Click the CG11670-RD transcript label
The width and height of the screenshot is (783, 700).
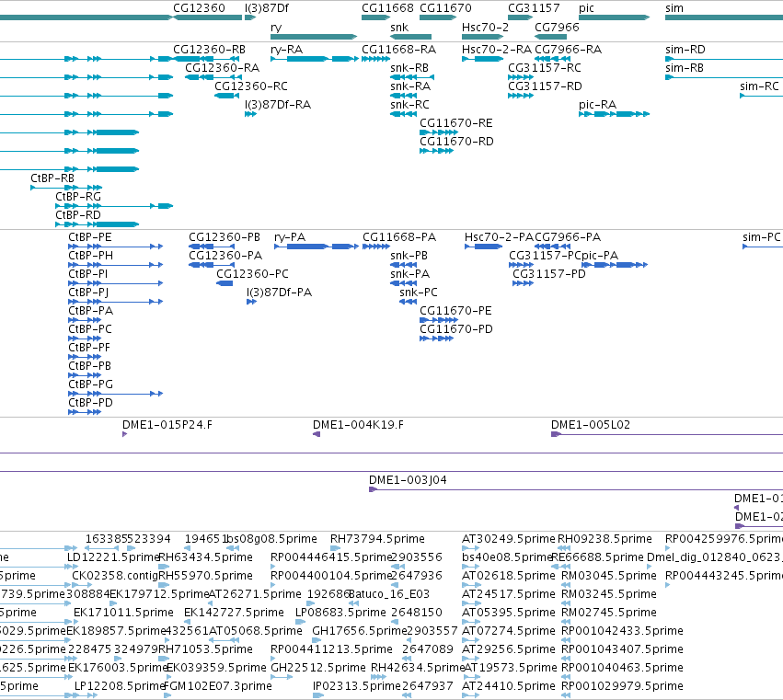[456, 142]
